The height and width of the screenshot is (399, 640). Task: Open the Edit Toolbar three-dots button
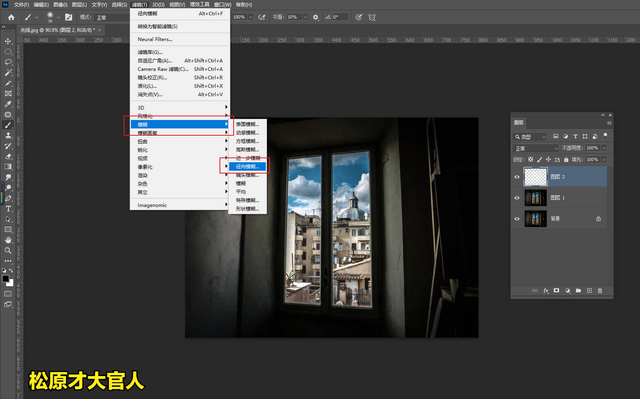[8, 261]
